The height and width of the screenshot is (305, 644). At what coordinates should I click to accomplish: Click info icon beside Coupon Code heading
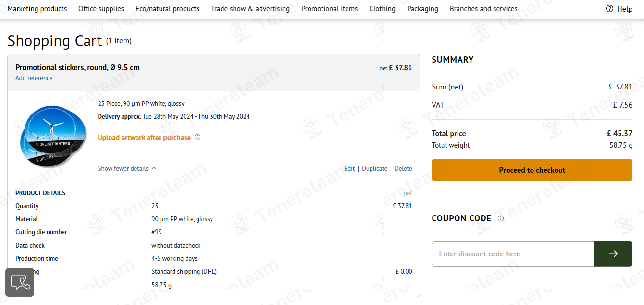point(500,218)
